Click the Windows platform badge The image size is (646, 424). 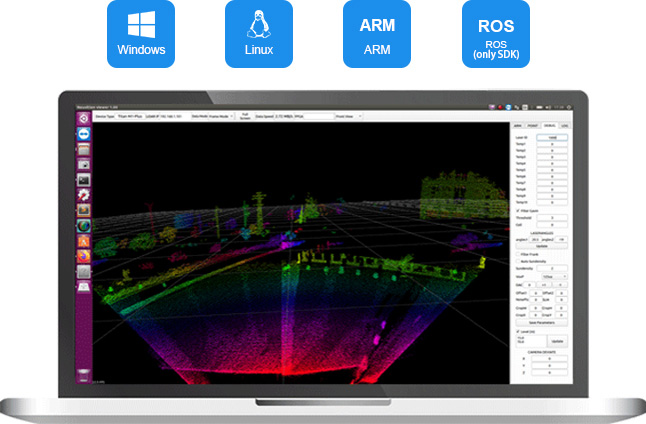(x=141, y=34)
